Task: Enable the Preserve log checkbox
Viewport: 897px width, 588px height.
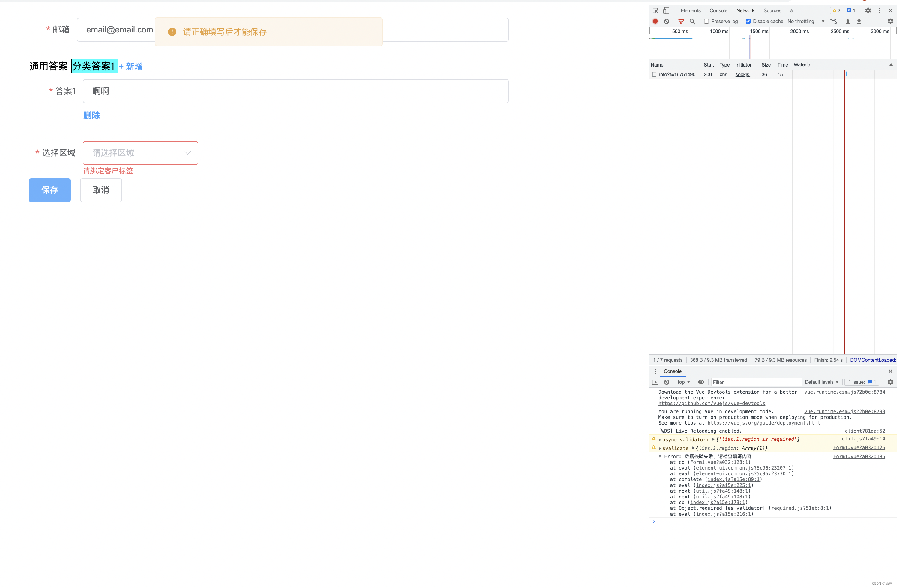Action: (x=707, y=22)
